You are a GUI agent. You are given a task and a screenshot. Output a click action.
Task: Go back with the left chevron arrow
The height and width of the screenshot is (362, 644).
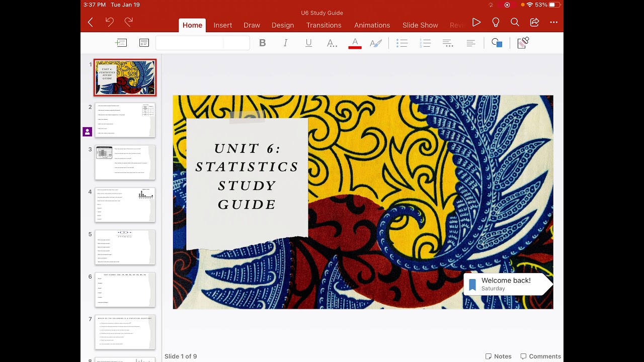91,22
